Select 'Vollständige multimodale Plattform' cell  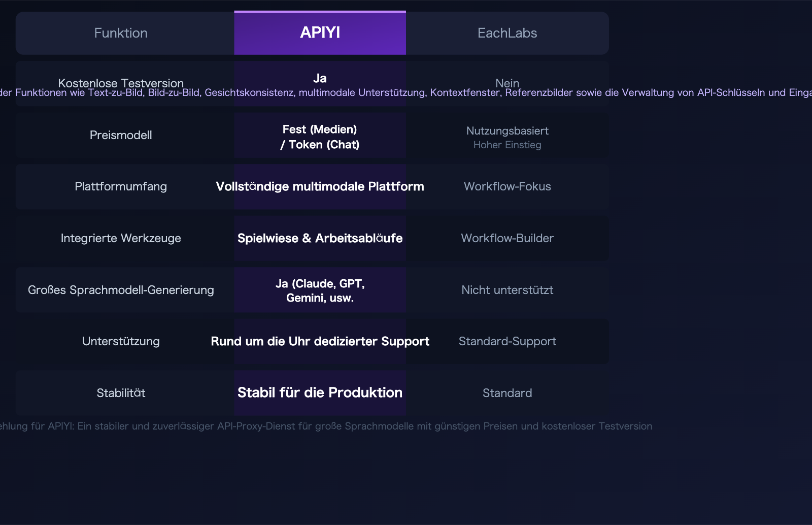(x=319, y=186)
